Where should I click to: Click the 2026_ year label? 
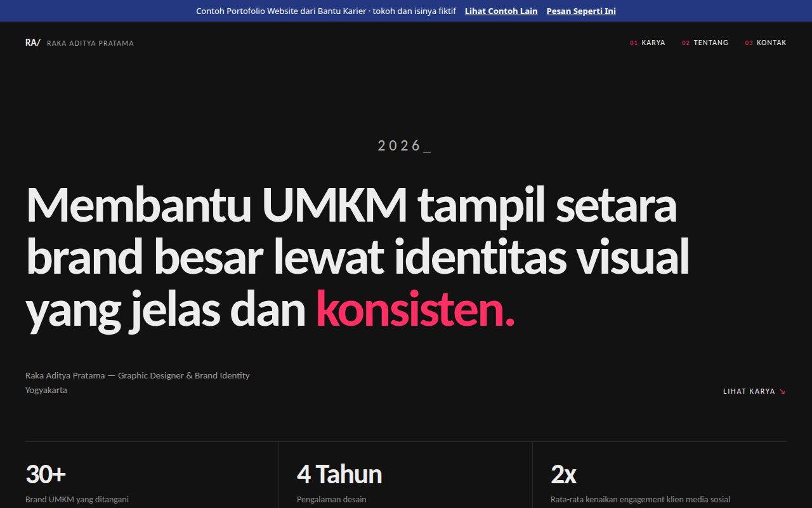[405, 145]
